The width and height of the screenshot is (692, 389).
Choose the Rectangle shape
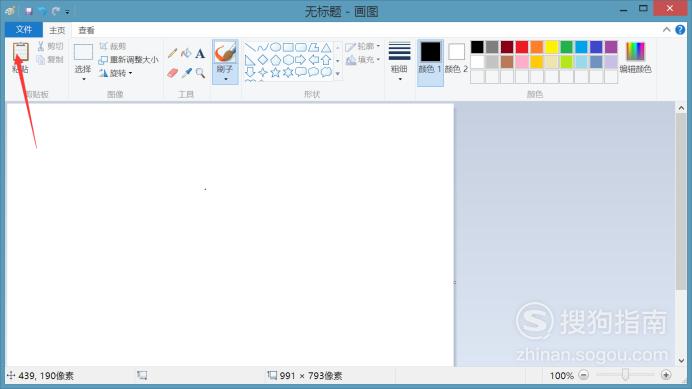pos(288,47)
